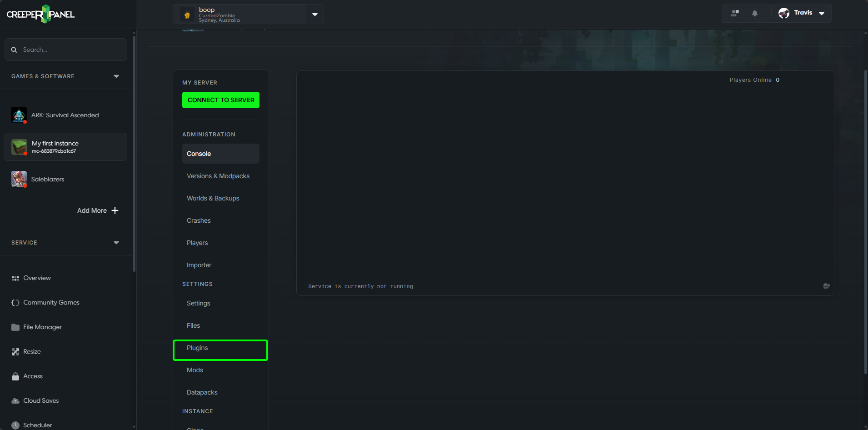Focus the Search input field
The height and width of the screenshot is (430, 868).
tap(66, 50)
